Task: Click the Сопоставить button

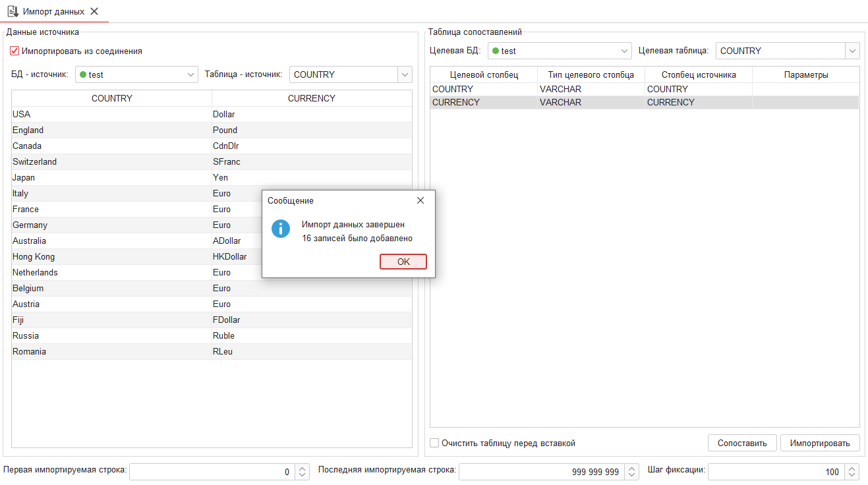Action: pos(742,443)
